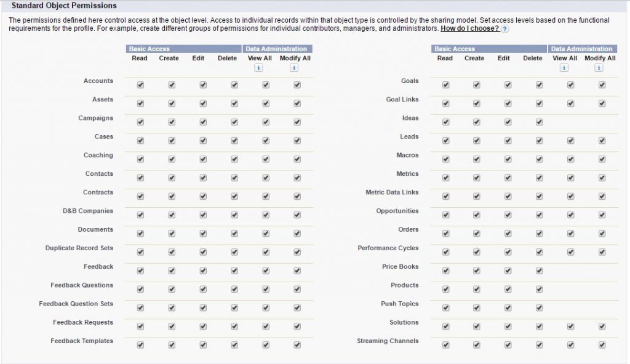Click View All info icon above Accounts row
The width and height of the screenshot is (630, 364).
pyautogui.click(x=258, y=68)
